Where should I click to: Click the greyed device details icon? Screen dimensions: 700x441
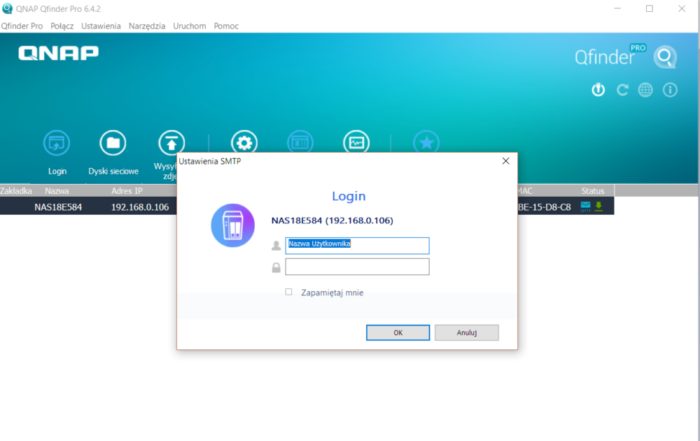pyautogui.click(x=300, y=142)
